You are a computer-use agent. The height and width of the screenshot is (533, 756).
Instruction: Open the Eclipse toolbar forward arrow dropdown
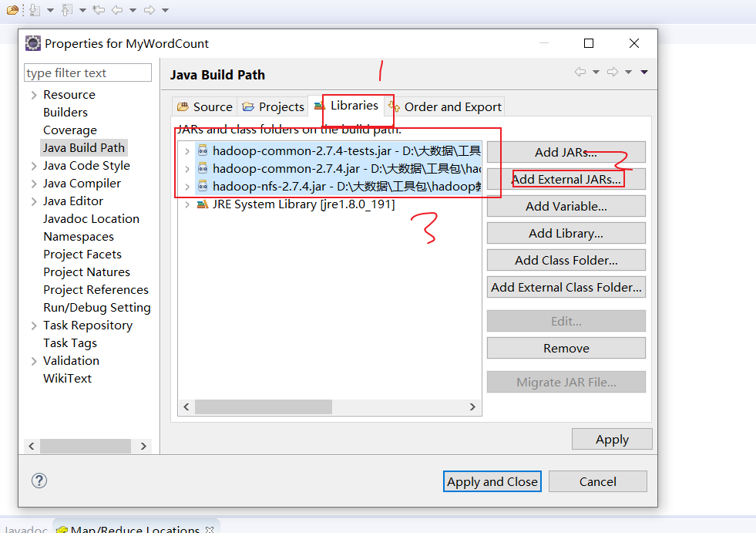tap(166, 10)
